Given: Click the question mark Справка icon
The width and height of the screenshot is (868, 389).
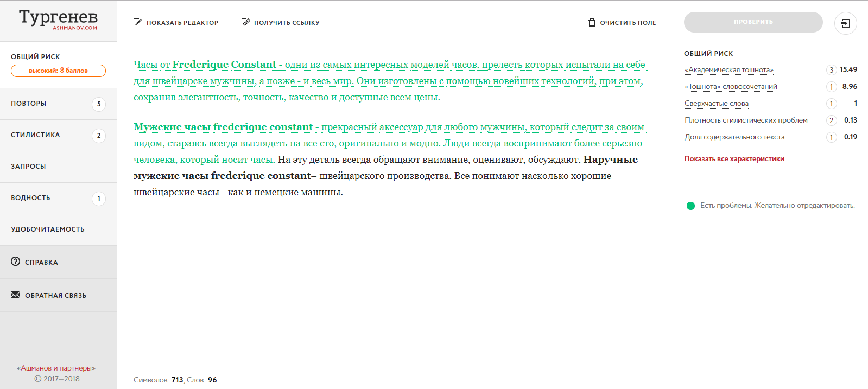Looking at the screenshot, I should (16, 262).
